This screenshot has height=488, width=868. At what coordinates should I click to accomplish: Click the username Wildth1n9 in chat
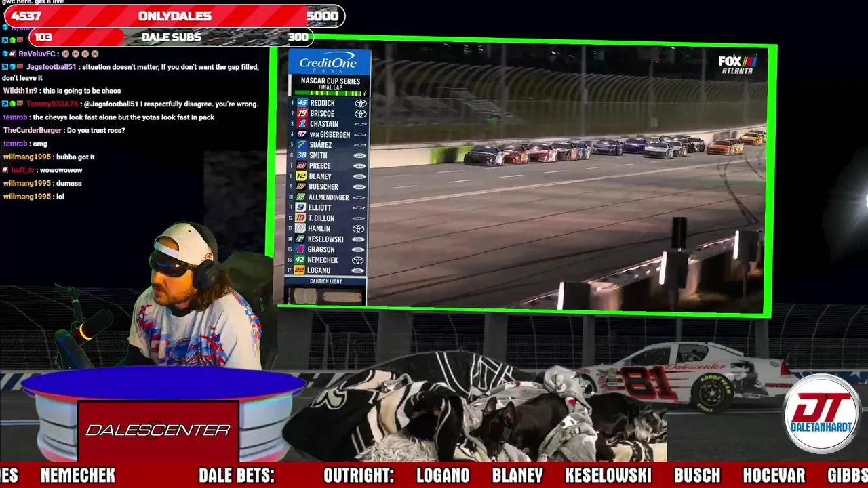coord(20,91)
